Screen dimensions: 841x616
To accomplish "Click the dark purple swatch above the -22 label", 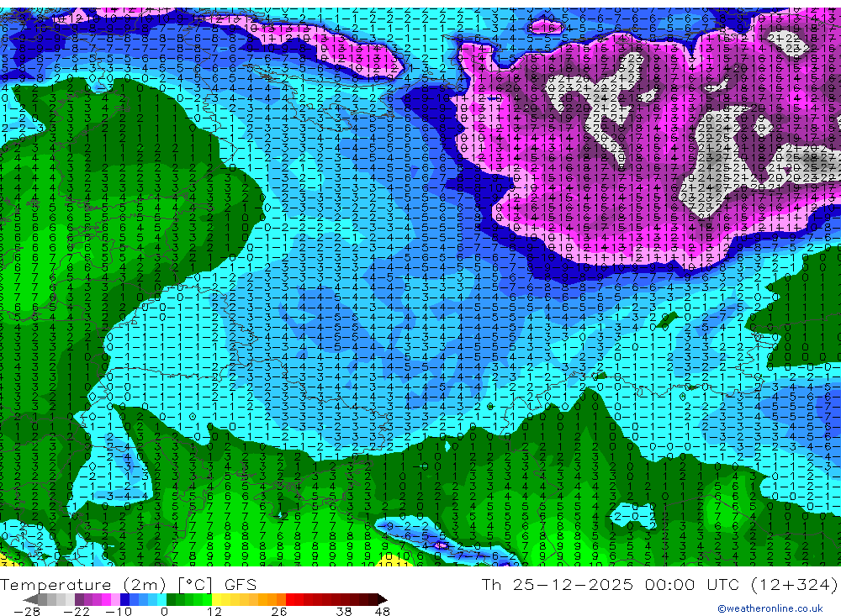I will click(x=79, y=599).
